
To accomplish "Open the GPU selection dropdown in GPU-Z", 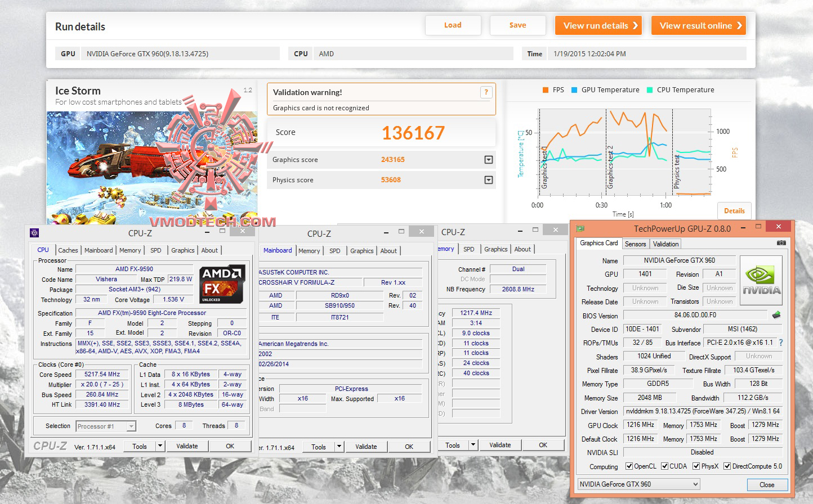I will coord(639,484).
